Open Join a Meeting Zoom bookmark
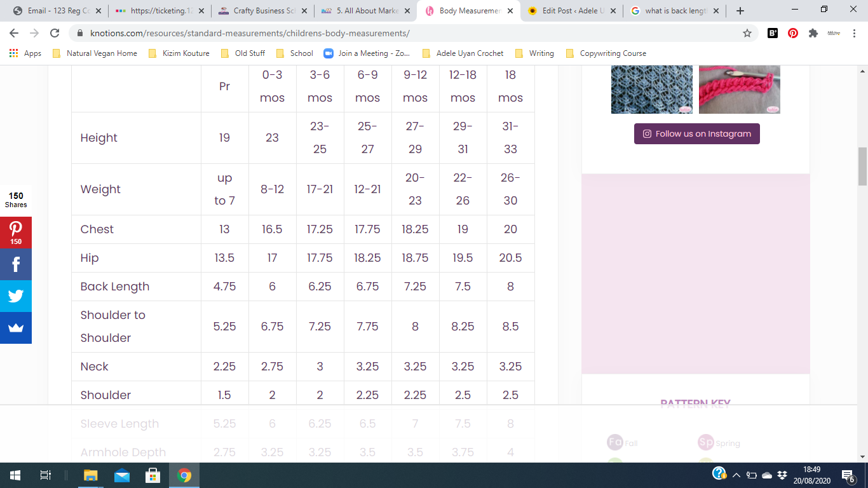868x488 pixels. (367, 53)
